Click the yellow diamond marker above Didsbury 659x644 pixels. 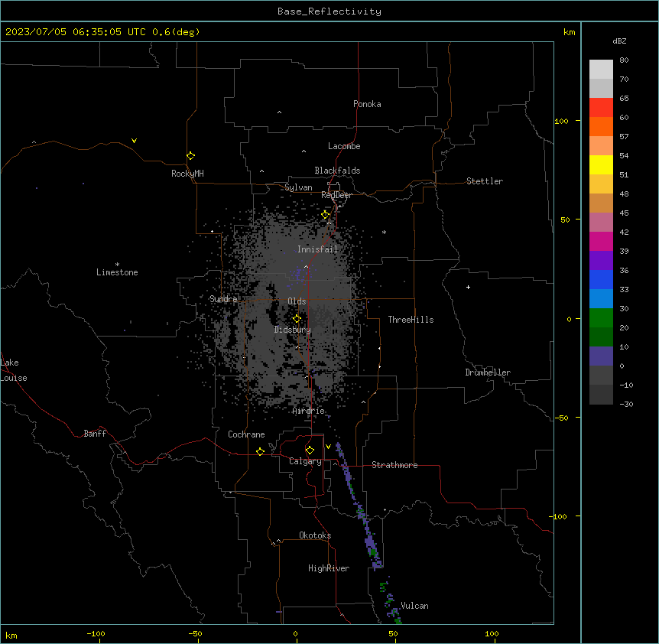[297, 319]
